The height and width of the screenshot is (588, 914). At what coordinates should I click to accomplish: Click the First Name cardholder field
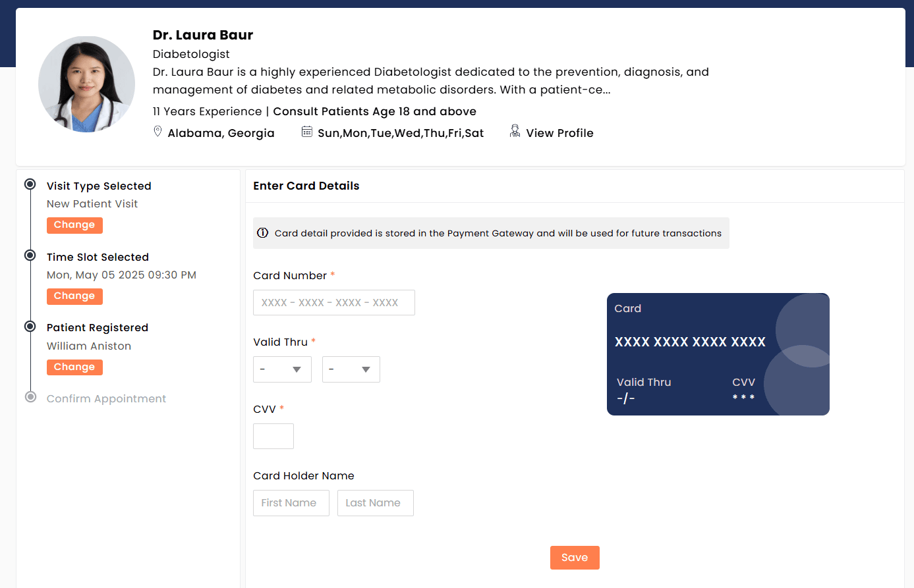[291, 502]
